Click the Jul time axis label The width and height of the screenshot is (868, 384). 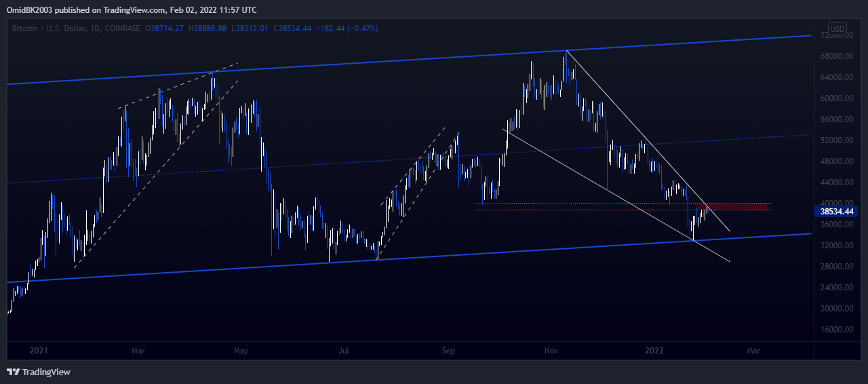(x=344, y=351)
